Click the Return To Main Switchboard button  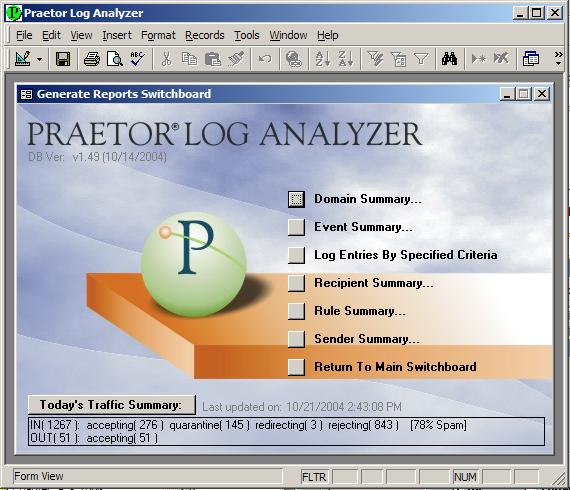[x=296, y=367]
